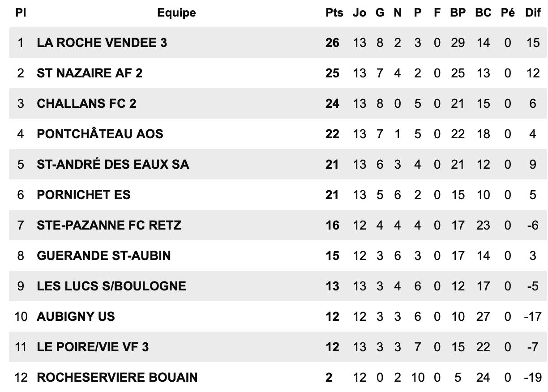Click the Equipe column header
Screen dimensions: 548x392
click(176, 13)
